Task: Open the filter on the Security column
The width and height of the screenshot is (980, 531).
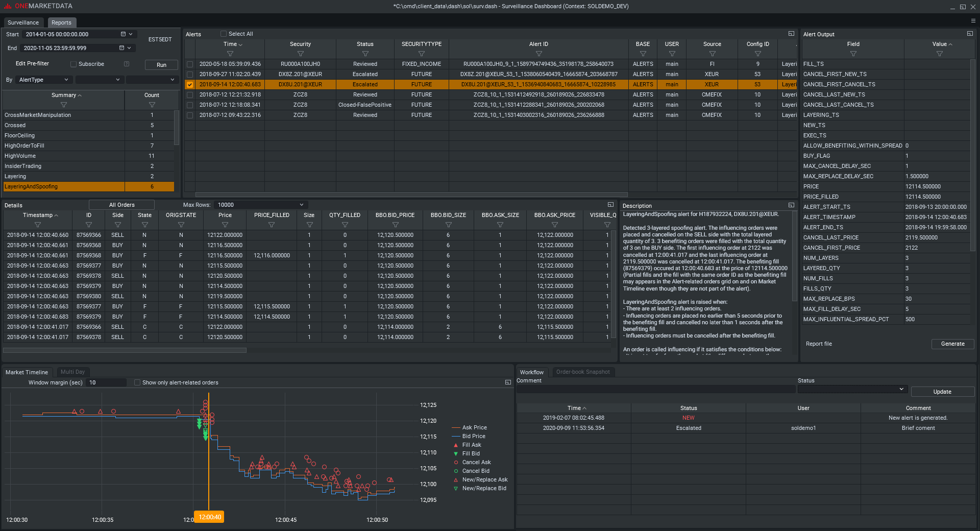Action: point(300,54)
